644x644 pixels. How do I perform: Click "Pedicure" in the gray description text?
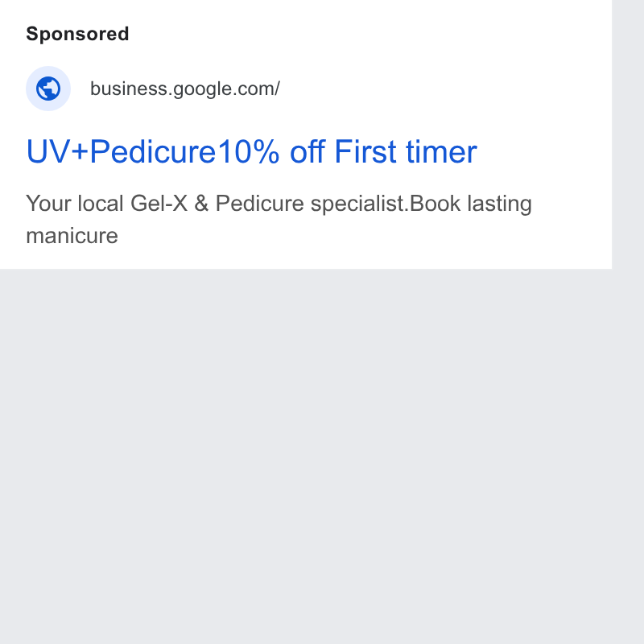259,204
